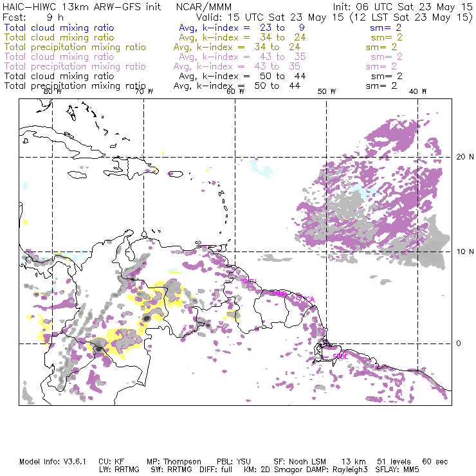Image resolution: width=476 pixels, height=476 pixels.
Task: Click the '50 W' longitude label
Action: [327, 91]
